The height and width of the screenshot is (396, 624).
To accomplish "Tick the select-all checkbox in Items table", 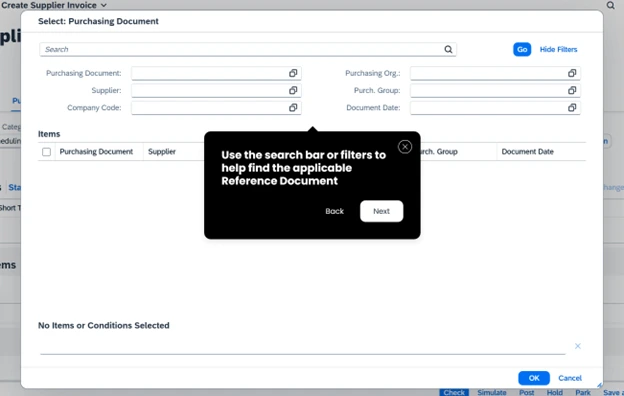I will point(46,152).
